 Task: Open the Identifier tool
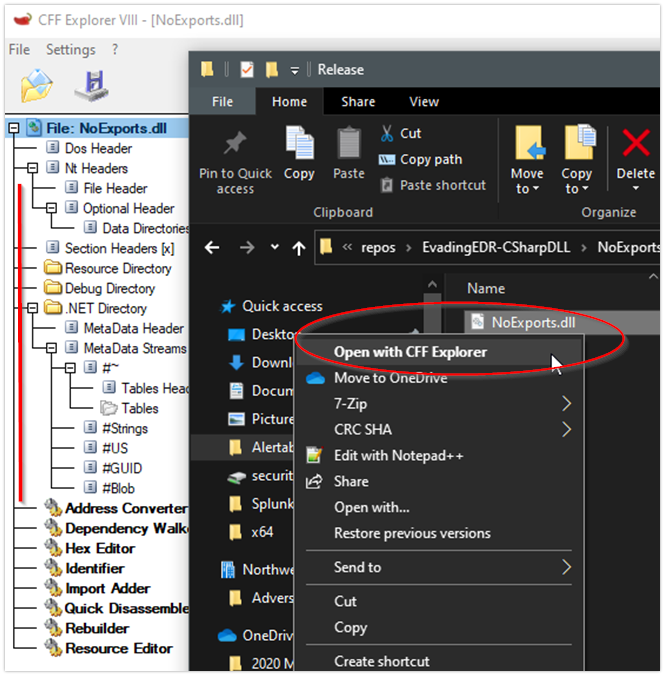pyautogui.click(x=85, y=568)
